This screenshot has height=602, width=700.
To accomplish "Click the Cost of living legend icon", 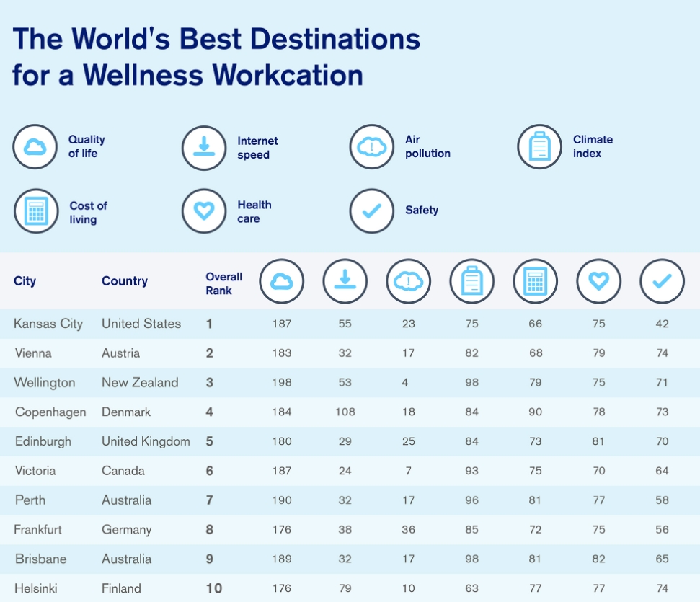I will pos(36,211).
